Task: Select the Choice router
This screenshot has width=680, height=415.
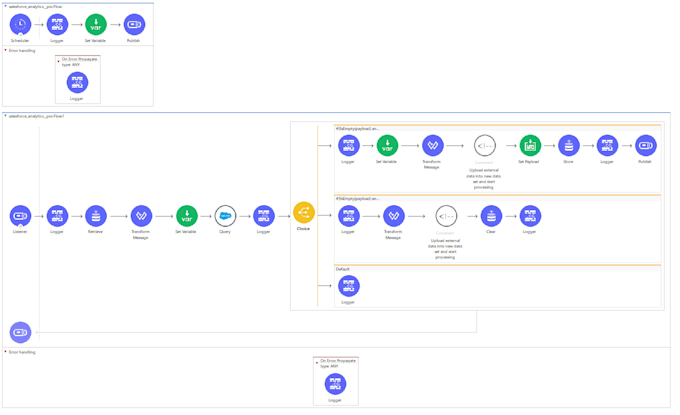Action: 304,212
